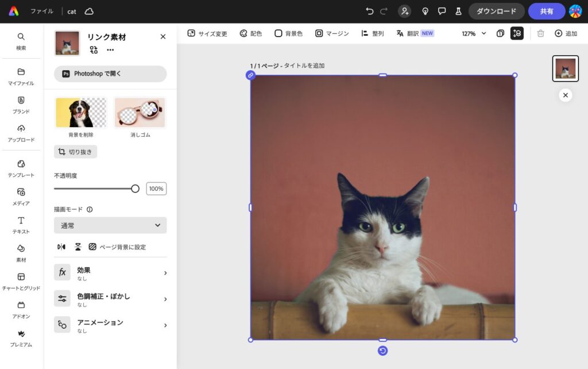Click 背景を削除 to remove background
Image resolution: width=588 pixels, height=369 pixels.
(x=81, y=113)
